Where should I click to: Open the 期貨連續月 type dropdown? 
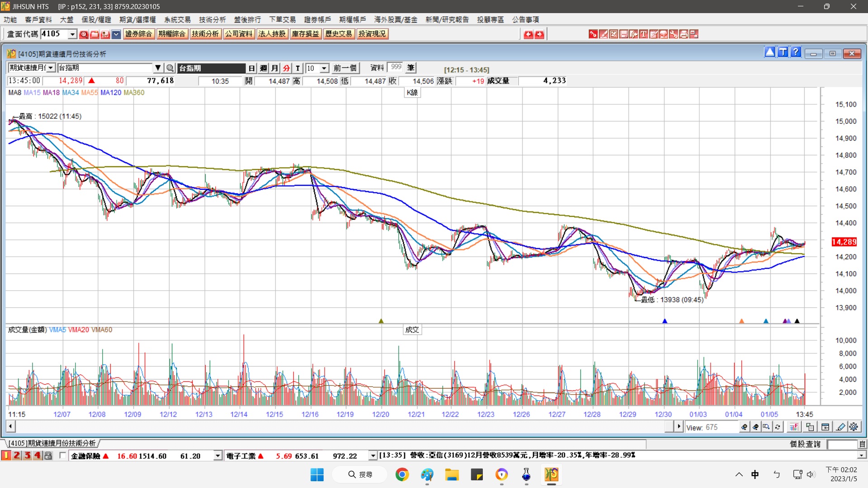(x=51, y=68)
